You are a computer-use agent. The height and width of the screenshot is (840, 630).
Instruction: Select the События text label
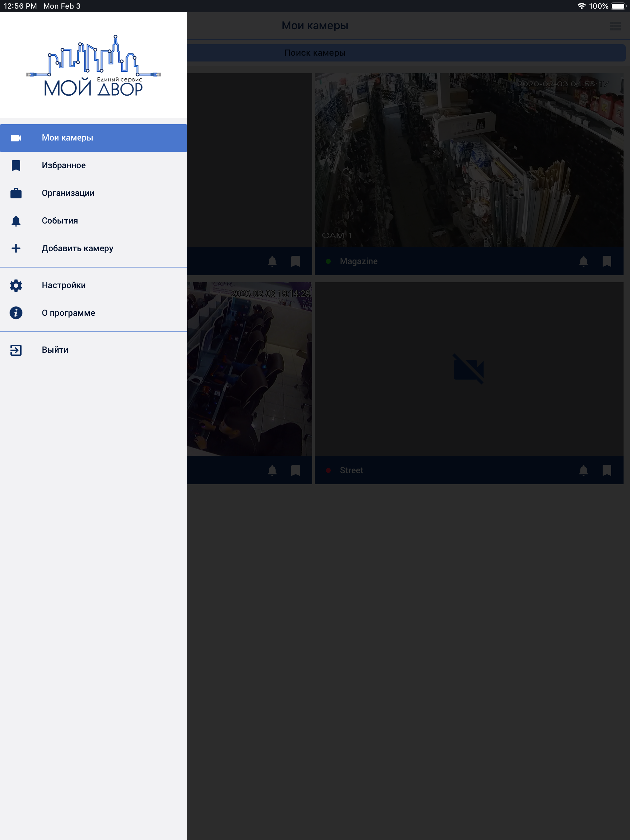[x=60, y=221]
